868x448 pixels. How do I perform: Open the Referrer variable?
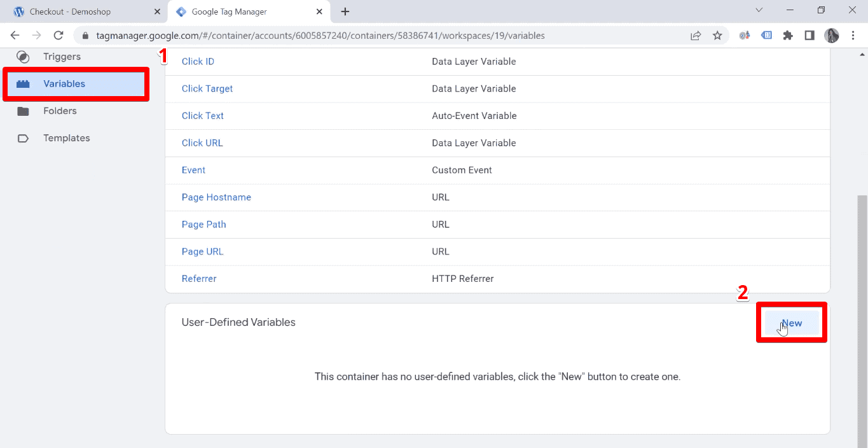pos(199,279)
